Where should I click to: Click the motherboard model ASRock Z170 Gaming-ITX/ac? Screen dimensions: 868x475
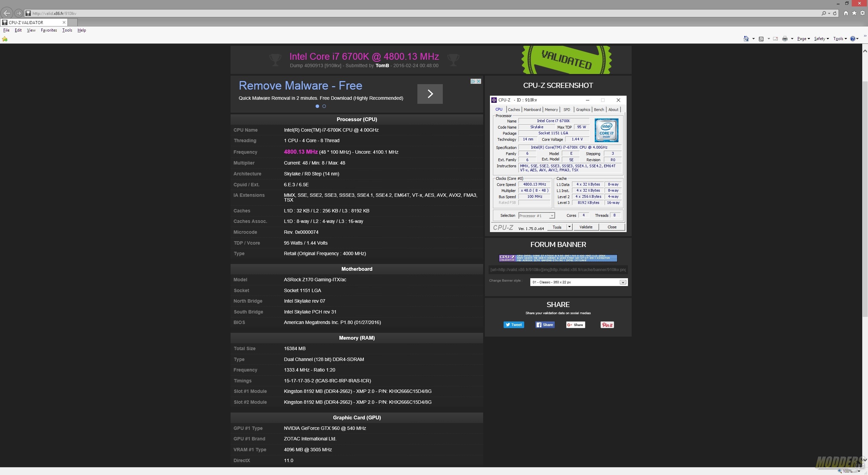(x=315, y=280)
